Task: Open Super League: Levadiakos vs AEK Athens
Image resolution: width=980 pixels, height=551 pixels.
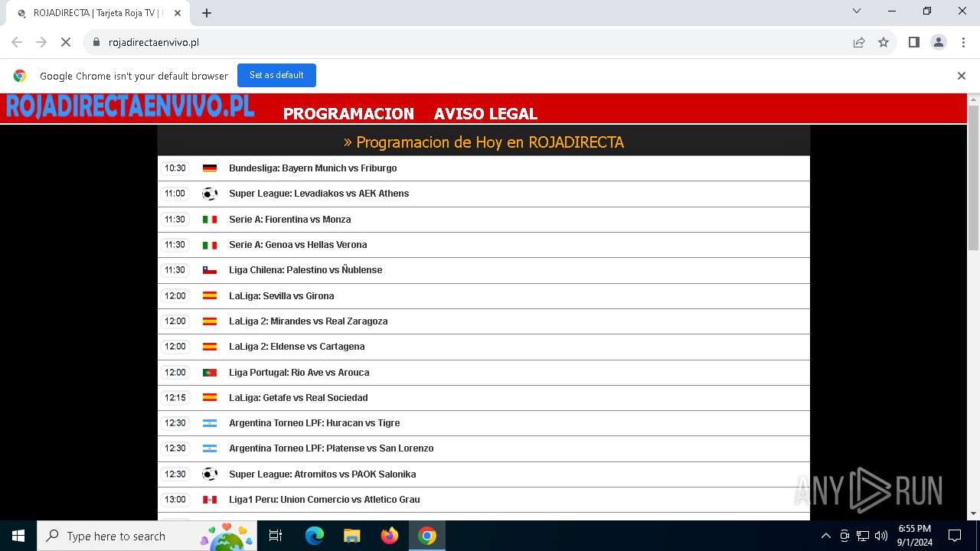Action: click(x=318, y=194)
